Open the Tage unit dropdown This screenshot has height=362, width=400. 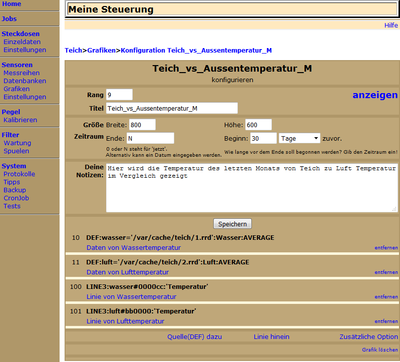pos(299,138)
